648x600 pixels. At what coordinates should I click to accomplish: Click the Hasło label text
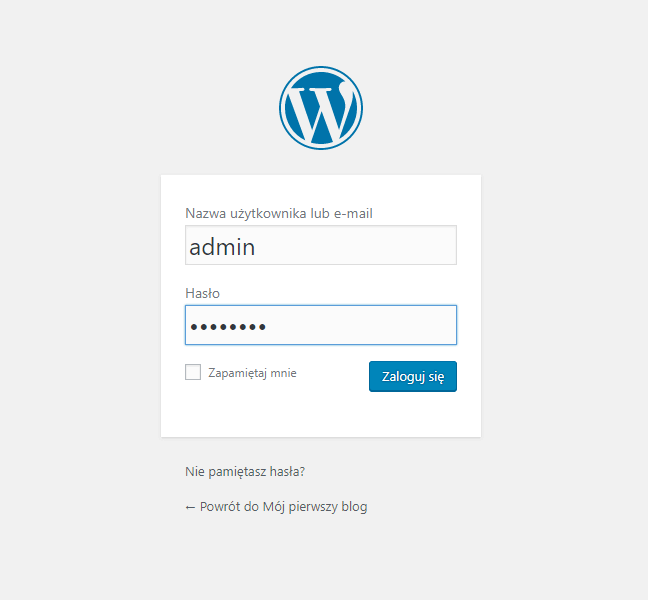pos(202,293)
